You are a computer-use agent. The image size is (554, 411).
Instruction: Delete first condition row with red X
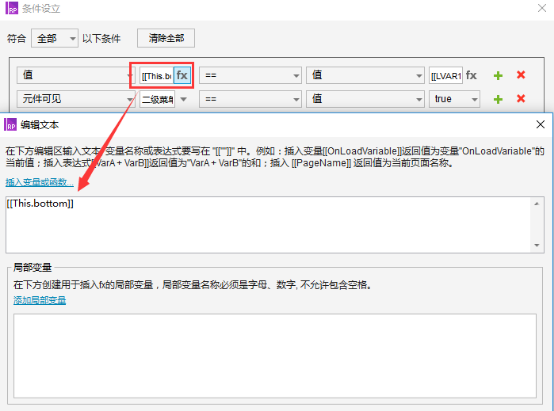click(521, 75)
